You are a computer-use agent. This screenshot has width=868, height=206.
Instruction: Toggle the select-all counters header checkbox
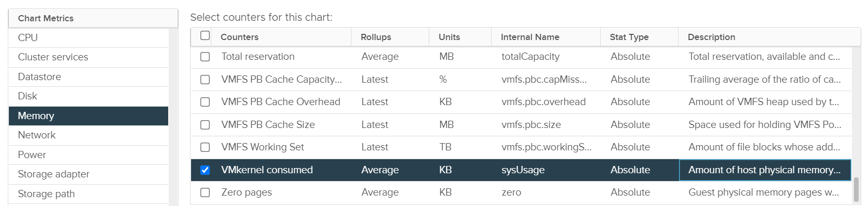pos(205,35)
